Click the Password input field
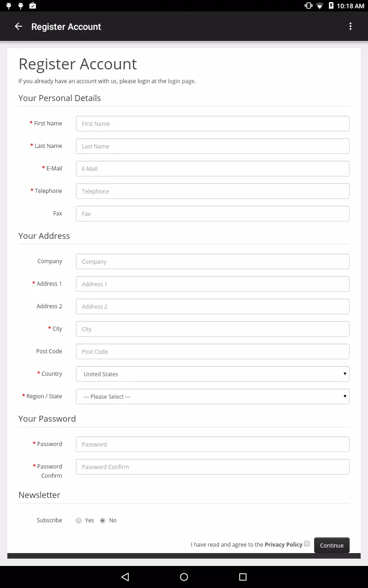368x588 pixels. (x=213, y=444)
